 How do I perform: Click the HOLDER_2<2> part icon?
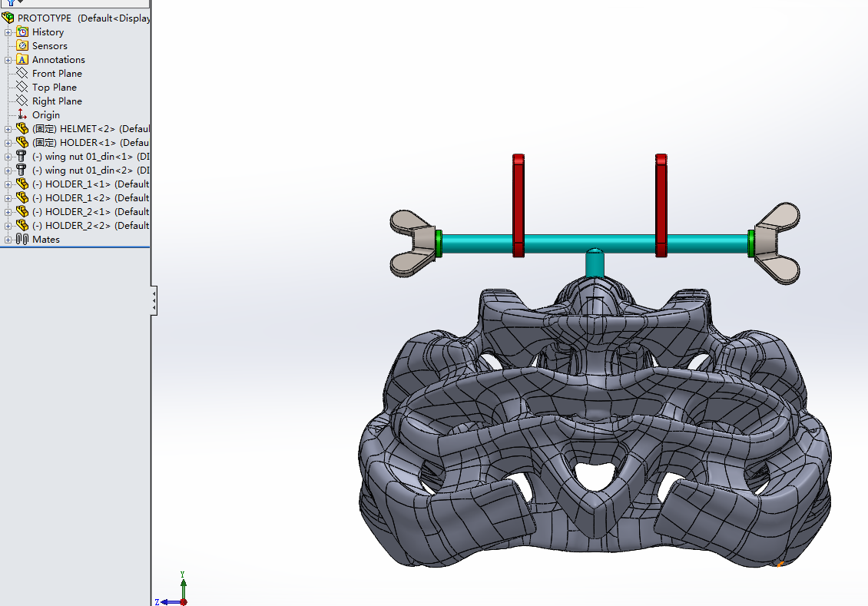click(x=22, y=225)
